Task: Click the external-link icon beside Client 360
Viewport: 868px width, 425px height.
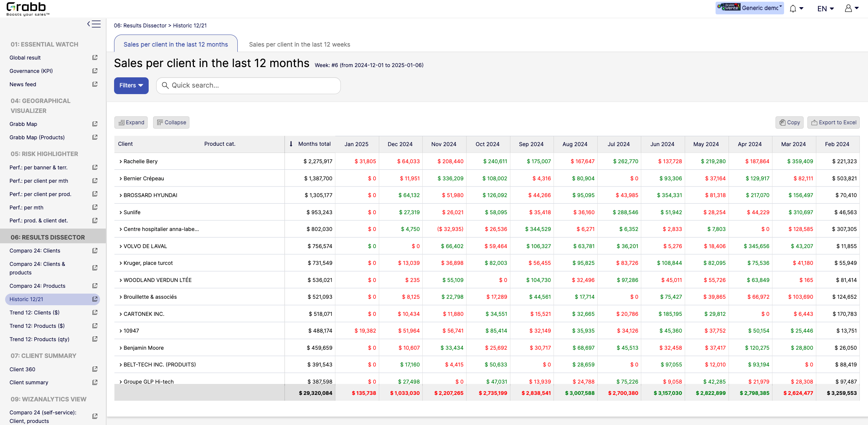Action: point(95,369)
